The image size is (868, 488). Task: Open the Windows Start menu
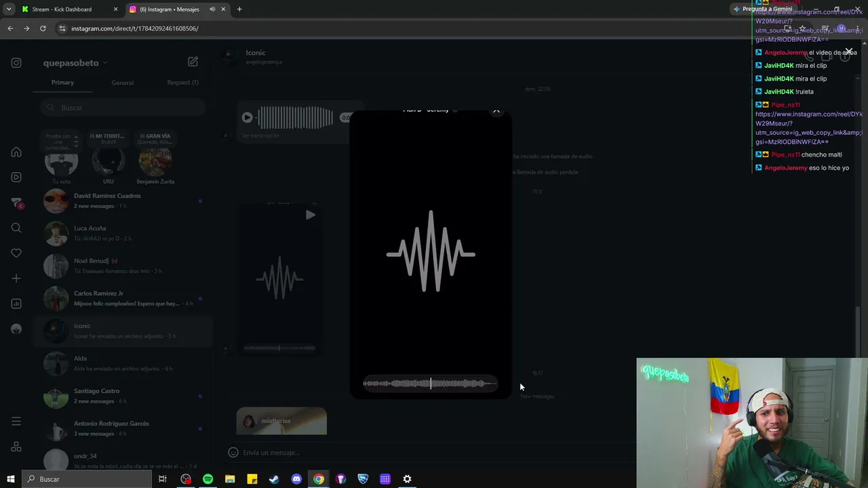click(x=10, y=479)
